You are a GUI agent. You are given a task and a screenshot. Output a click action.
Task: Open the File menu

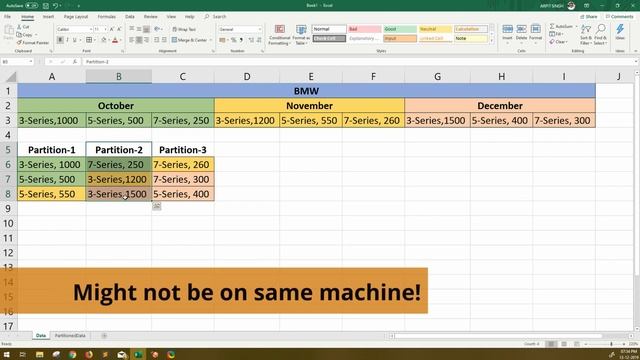coord(7,17)
